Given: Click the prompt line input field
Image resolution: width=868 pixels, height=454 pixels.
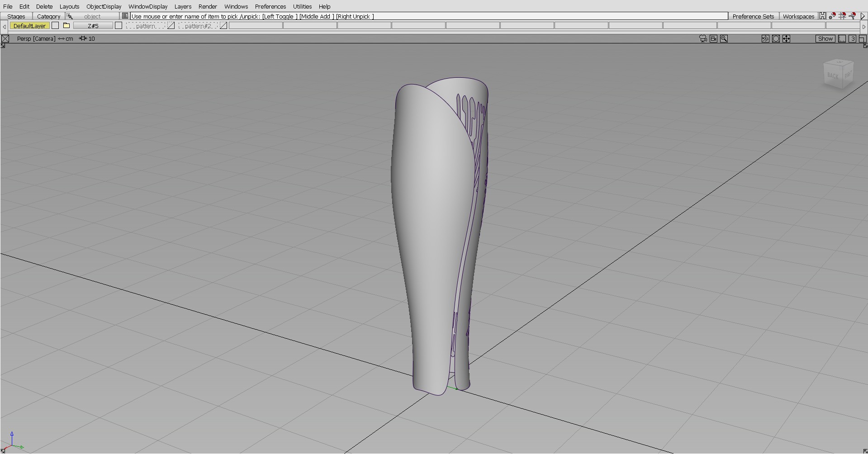Looking at the screenshot, I should tap(429, 16).
